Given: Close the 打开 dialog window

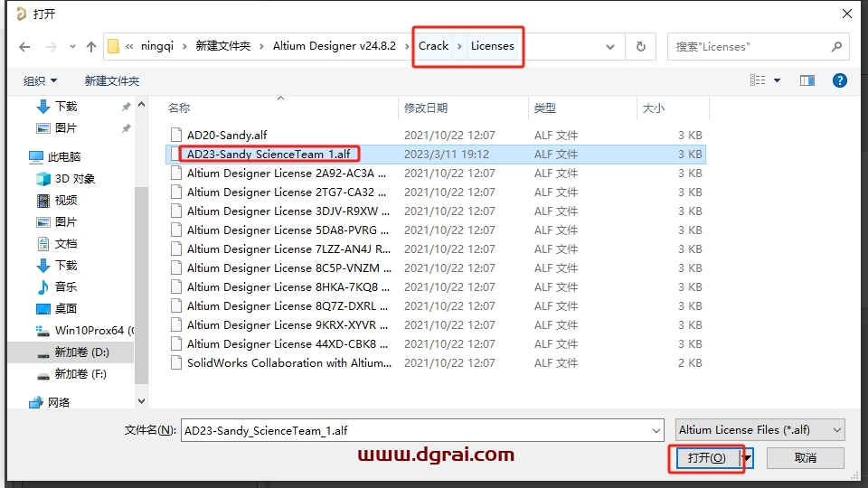Looking at the screenshot, I should pyautogui.click(x=847, y=14).
